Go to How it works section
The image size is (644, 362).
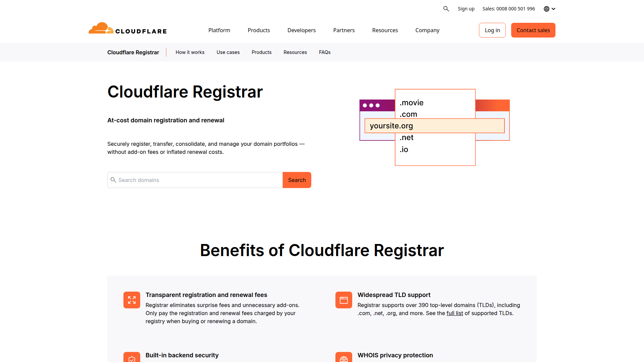[190, 52]
